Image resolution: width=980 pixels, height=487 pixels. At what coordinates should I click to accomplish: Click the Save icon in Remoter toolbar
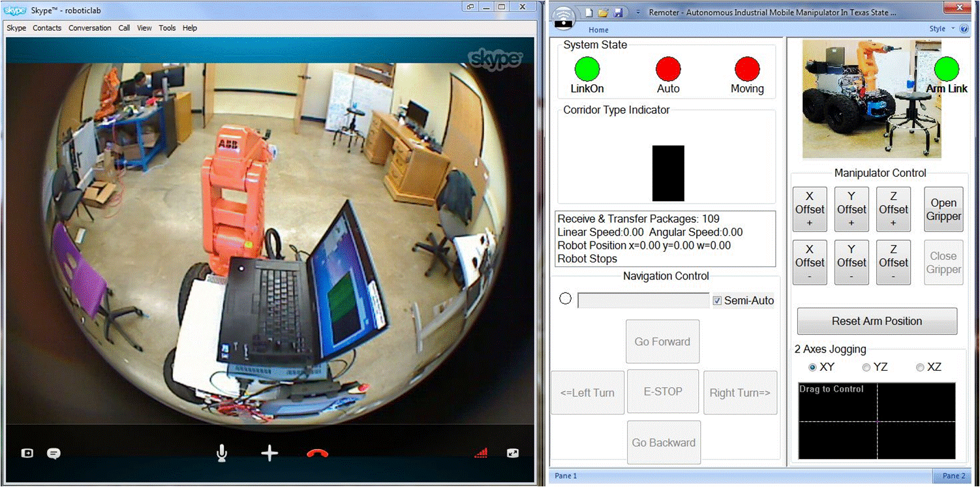click(618, 12)
